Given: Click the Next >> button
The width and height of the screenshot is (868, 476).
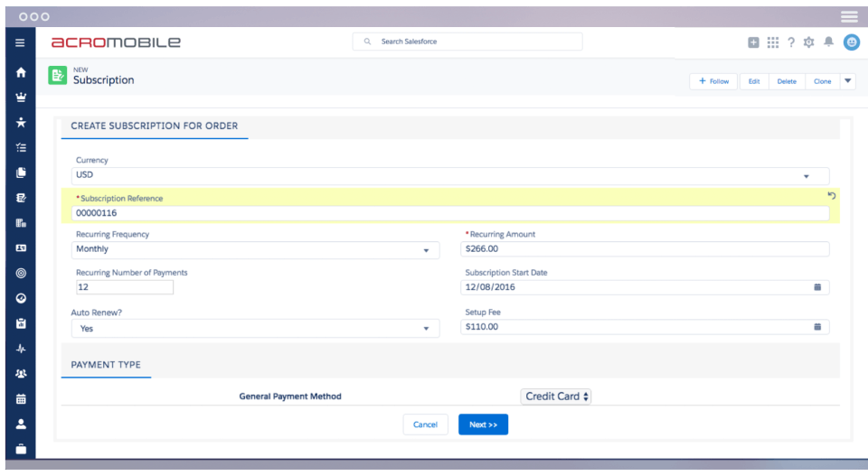Looking at the screenshot, I should coord(483,425).
